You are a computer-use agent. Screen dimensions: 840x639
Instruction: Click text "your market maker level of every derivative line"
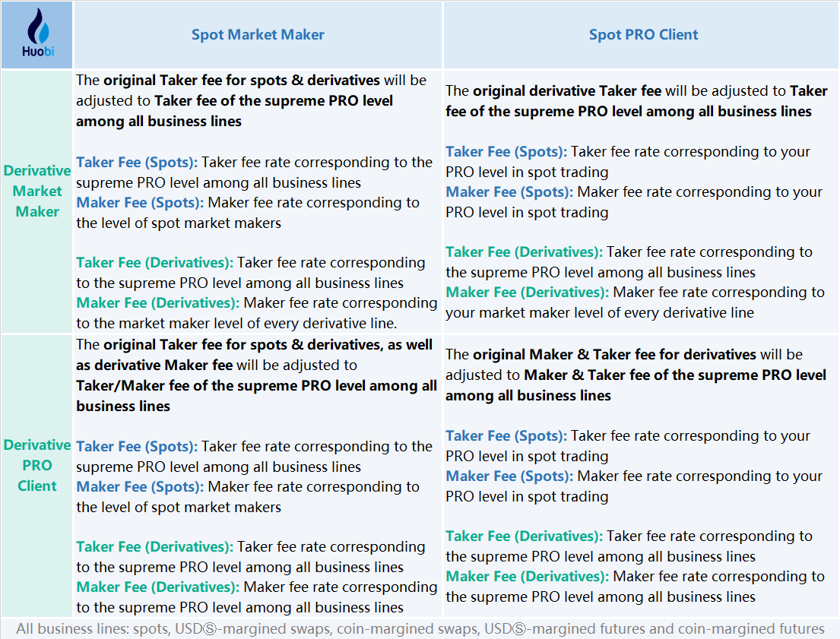(599, 312)
